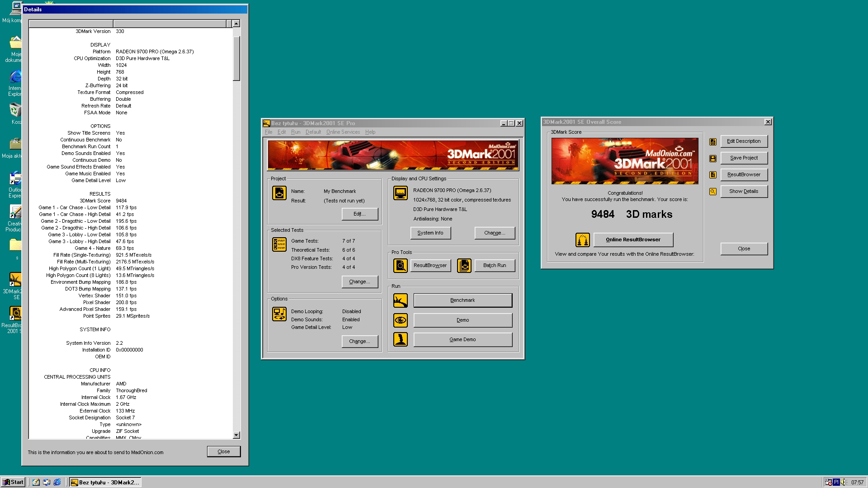This screenshot has height=488, width=868.
Task: Click the Options settings icon
Action: [279, 314]
